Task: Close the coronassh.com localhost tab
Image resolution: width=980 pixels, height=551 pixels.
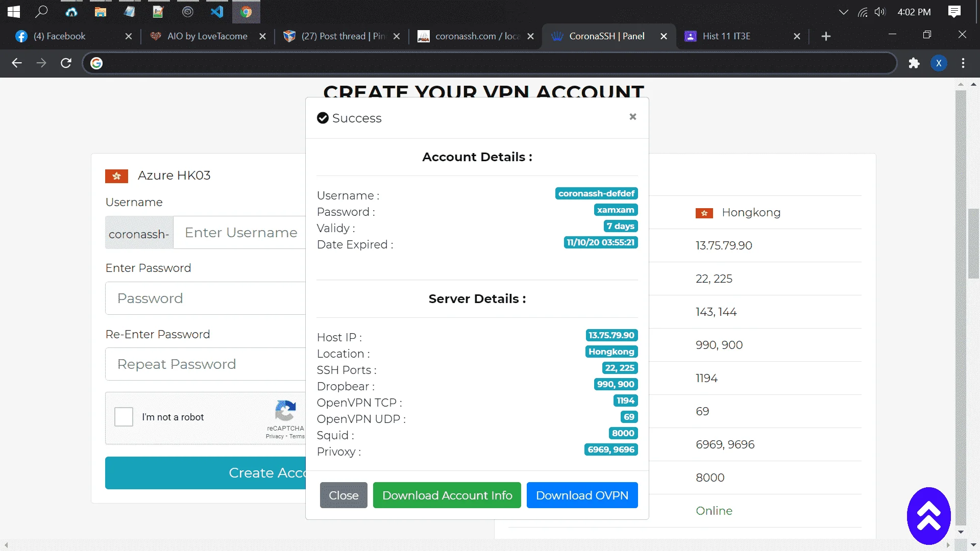Action: [x=530, y=36]
